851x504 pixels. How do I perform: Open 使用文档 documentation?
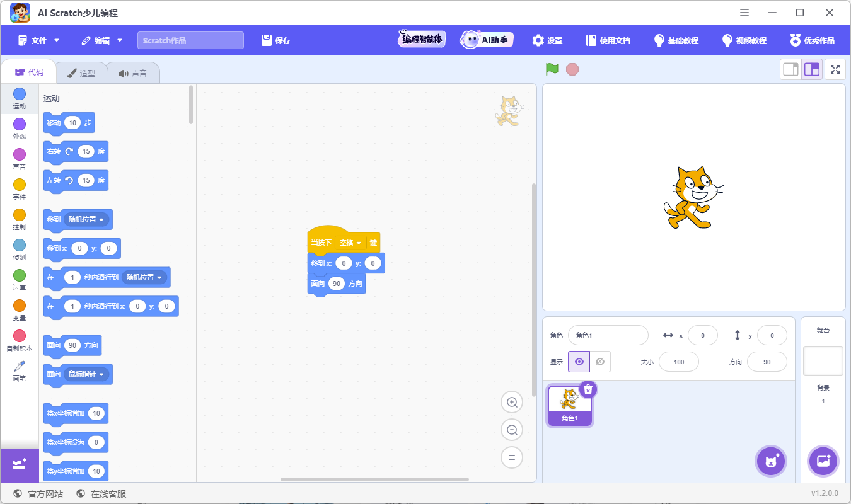coord(608,40)
